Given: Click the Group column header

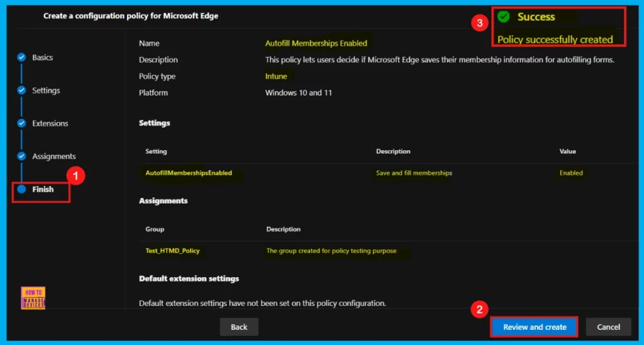Looking at the screenshot, I should pyautogui.click(x=155, y=229).
